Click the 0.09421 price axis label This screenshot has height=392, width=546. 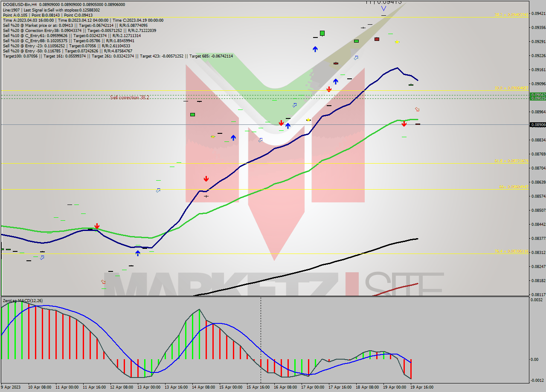(x=539, y=14)
